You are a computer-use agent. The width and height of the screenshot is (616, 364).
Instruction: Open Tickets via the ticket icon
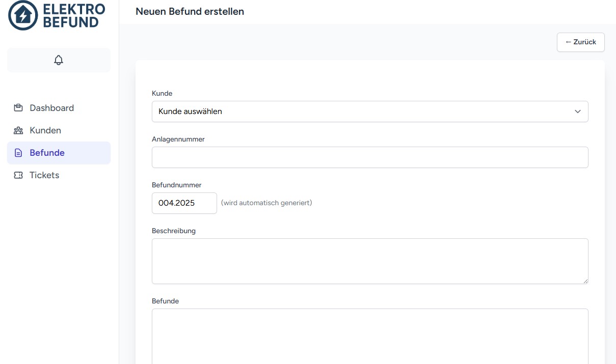[x=18, y=175]
